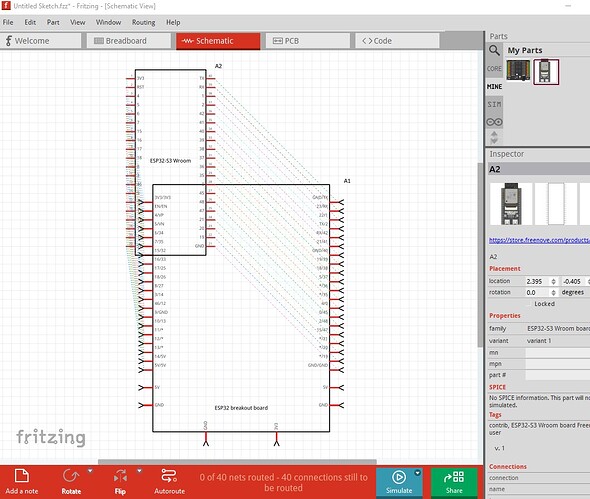
Task: Select the Schematic tab
Action: point(218,41)
